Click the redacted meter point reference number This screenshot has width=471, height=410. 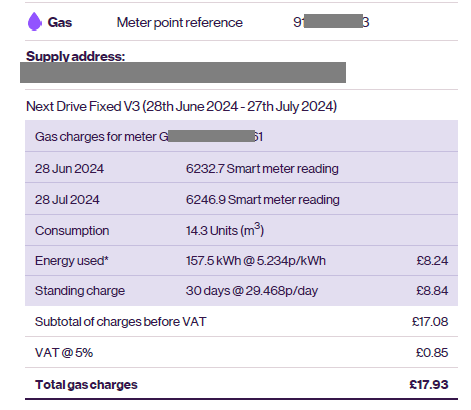pos(331,22)
